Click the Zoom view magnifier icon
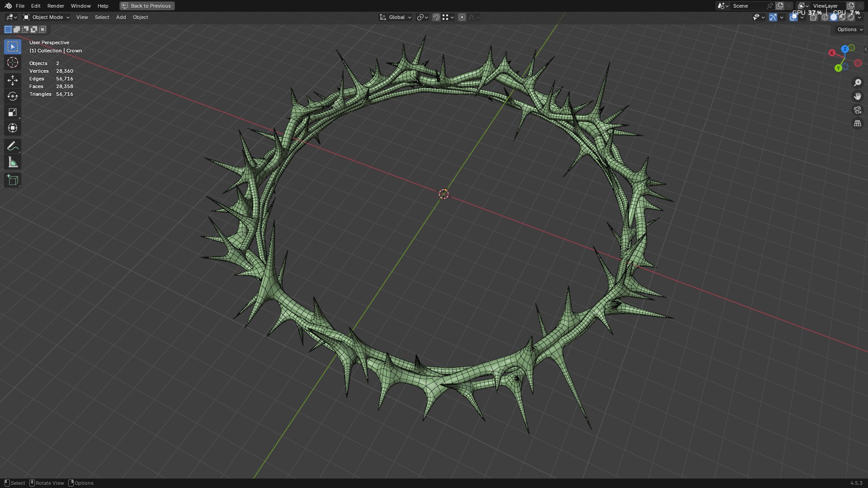 pos(857,83)
